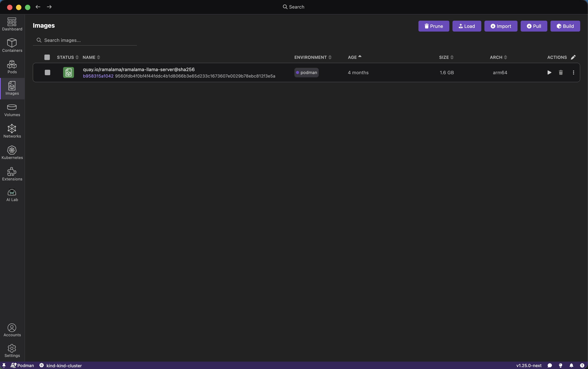The width and height of the screenshot is (588, 369).
Task: Run the ramalama-llama-server image
Action: coord(549,72)
